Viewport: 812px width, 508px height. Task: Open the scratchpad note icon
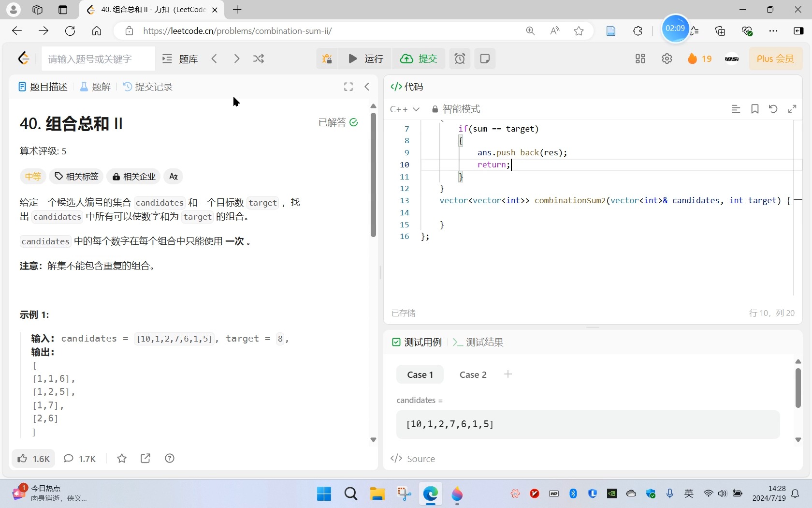click(485, 59)
